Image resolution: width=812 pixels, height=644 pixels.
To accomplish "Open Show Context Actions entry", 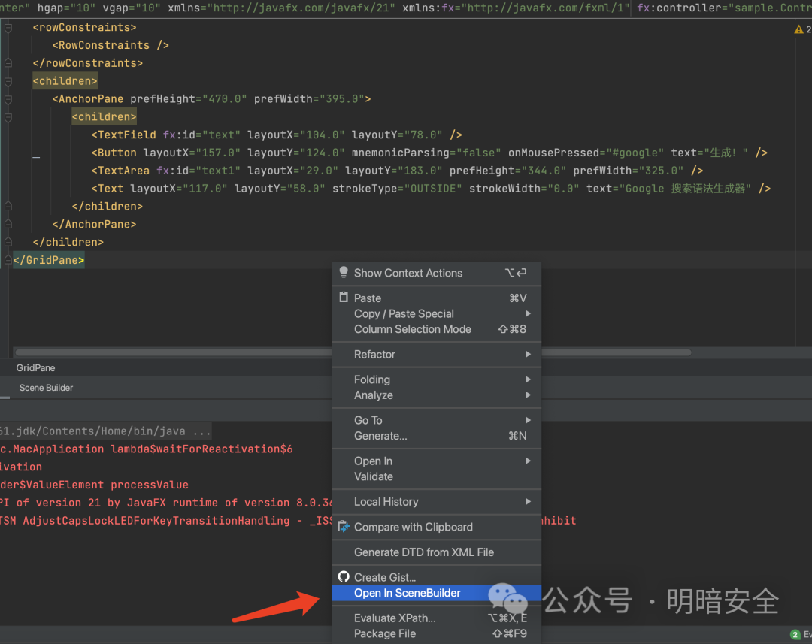I will [x=437, y=273].
